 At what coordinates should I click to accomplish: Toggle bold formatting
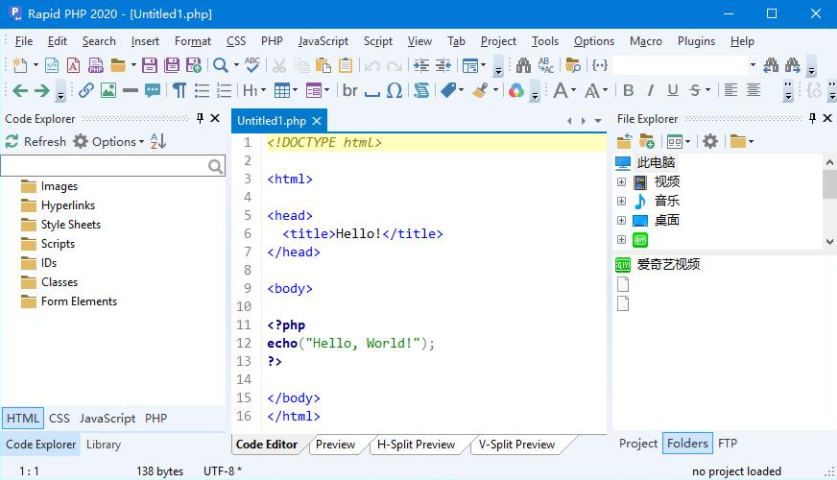(628, 91)
